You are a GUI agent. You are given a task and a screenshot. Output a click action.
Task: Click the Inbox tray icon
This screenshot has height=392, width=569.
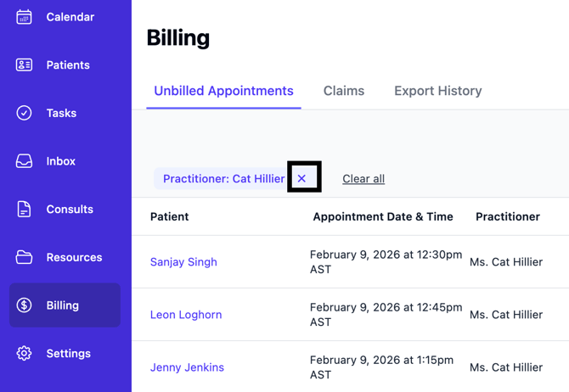[24, 161]
